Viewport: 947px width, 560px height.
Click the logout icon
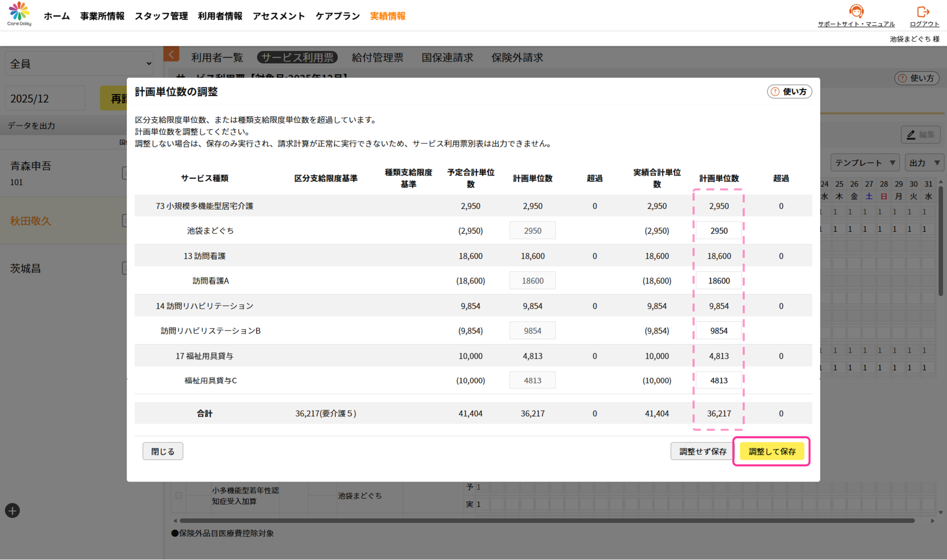(923, 11)
